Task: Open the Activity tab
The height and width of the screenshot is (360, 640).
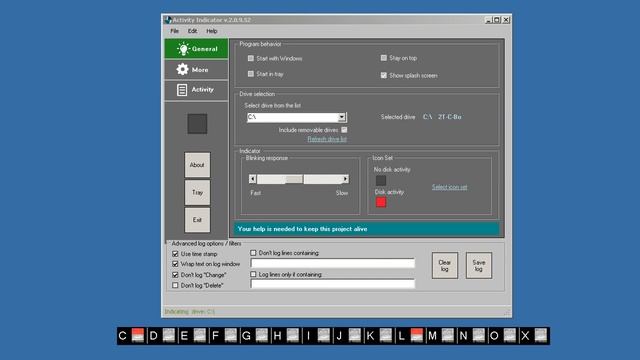Action: pyautogui.click(x=196, y=90)
